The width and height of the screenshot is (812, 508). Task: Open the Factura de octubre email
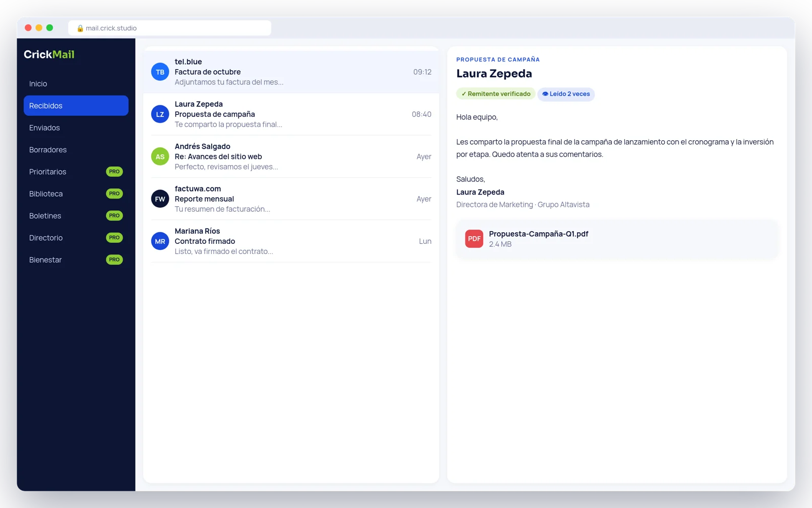[291, 72]
